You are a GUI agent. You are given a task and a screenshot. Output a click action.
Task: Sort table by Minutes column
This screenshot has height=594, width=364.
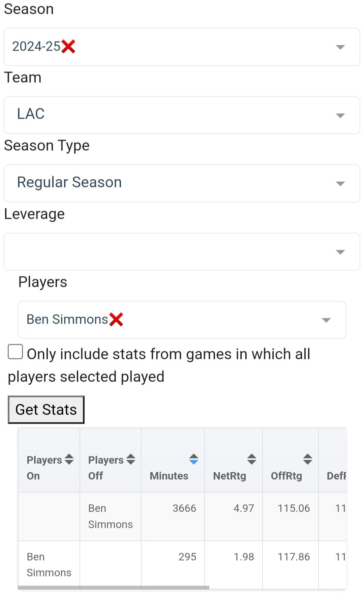point(193,459)
